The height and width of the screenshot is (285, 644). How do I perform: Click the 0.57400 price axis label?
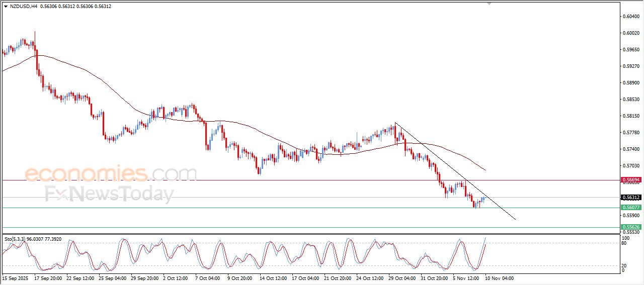pyautogui.click(x=630, y=149)
